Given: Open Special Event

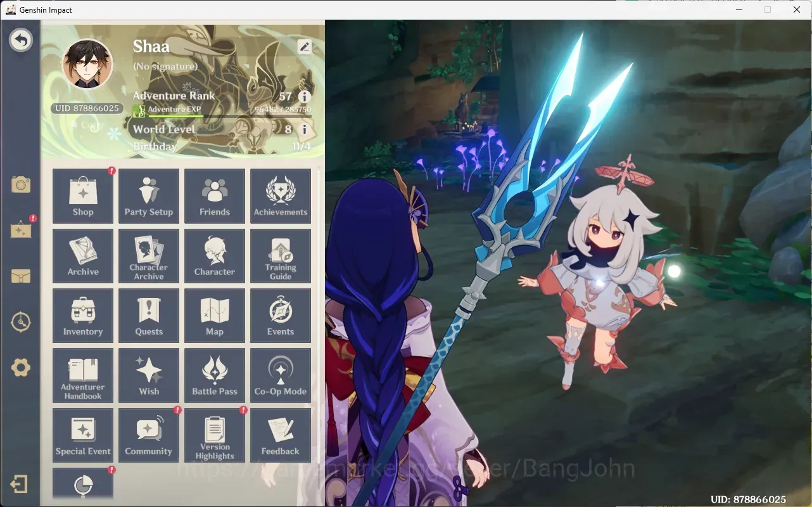Looking at the screenshot, I should coord(83,435).
